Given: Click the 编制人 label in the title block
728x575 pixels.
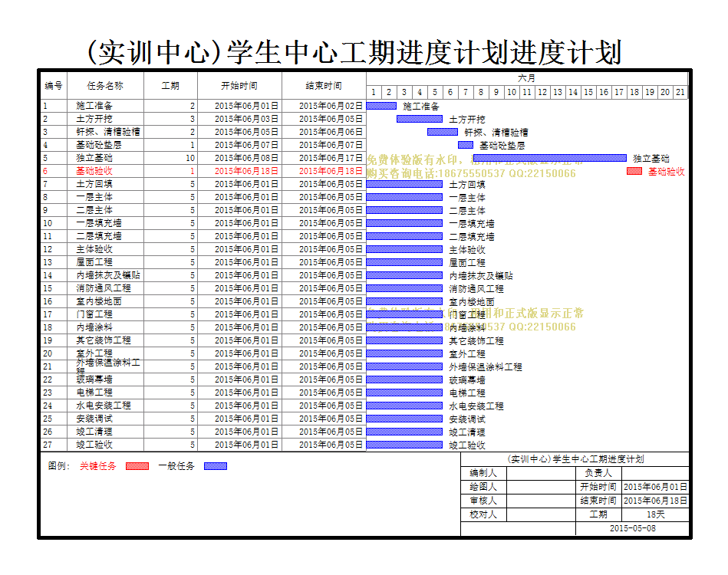Looking at the screenshot, I should point(483,473).
